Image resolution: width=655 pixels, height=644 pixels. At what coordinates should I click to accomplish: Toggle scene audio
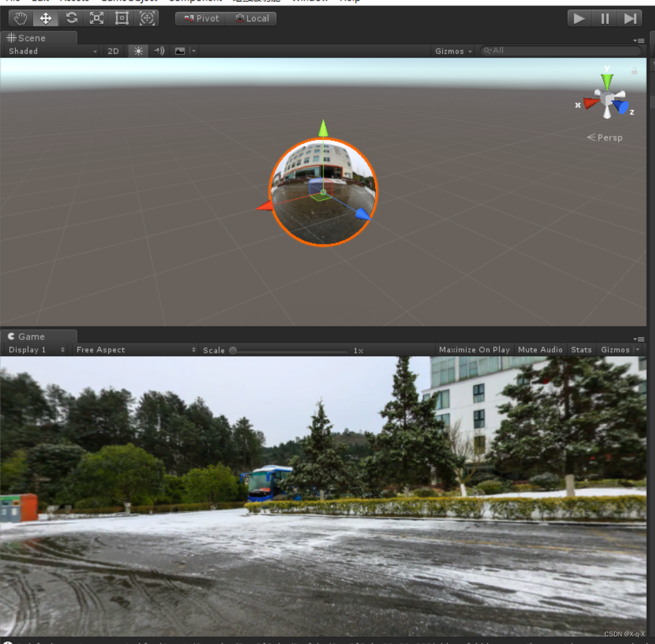pos(159,51)
